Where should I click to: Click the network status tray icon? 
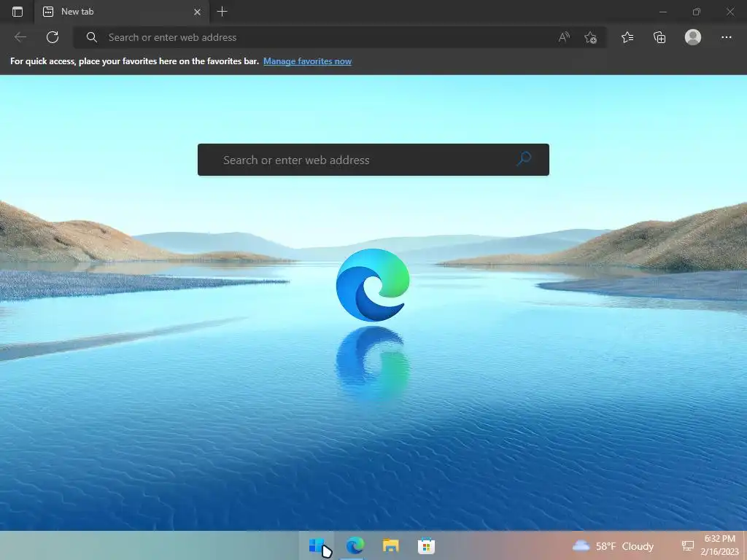tap(687, 545)
